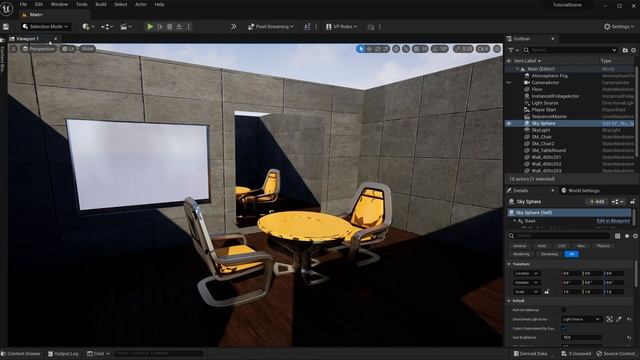Open the Help menu
This screenshot has width=640, height=360.
(159, 4)
